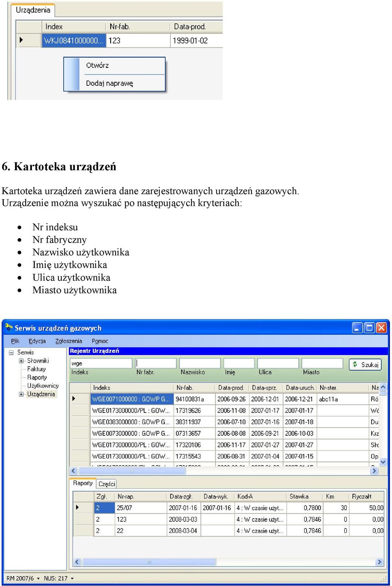The image size is (392, 586).
Task: Sort reports by Ryczałt column header
Action: click(x=367, y=497)
